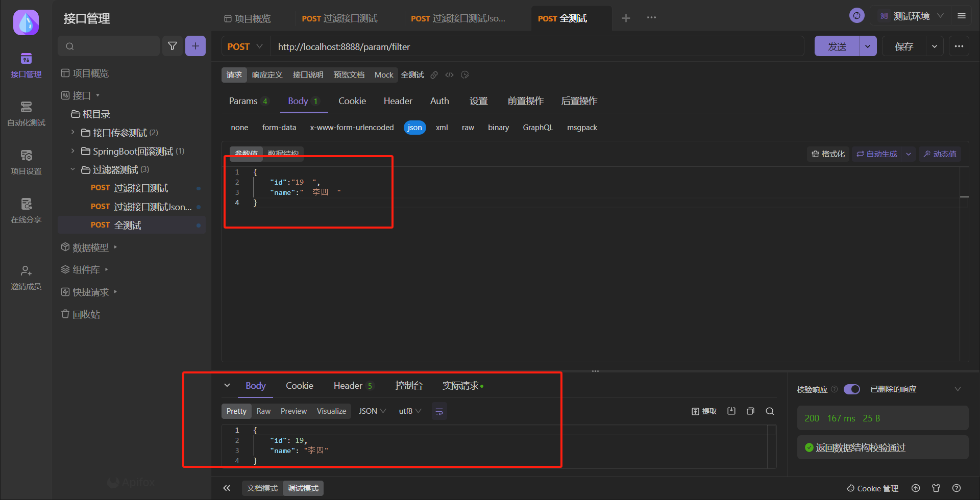Click the request URL input field
980x500 pixels.
[537, 46]
